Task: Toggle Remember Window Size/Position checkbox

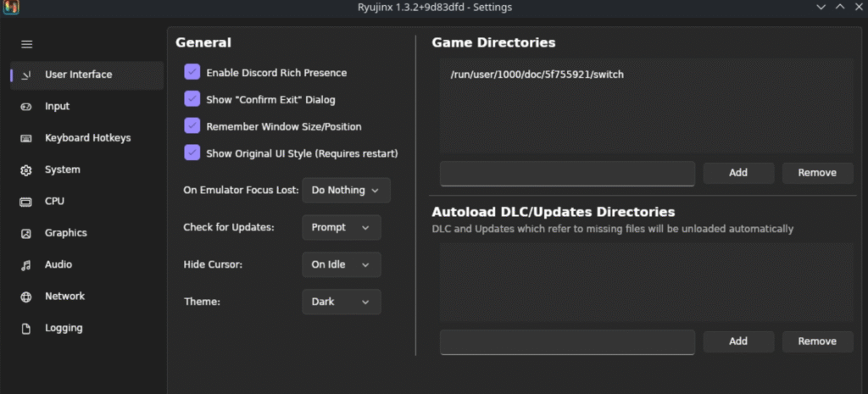Action: click(x=192, y=126)
